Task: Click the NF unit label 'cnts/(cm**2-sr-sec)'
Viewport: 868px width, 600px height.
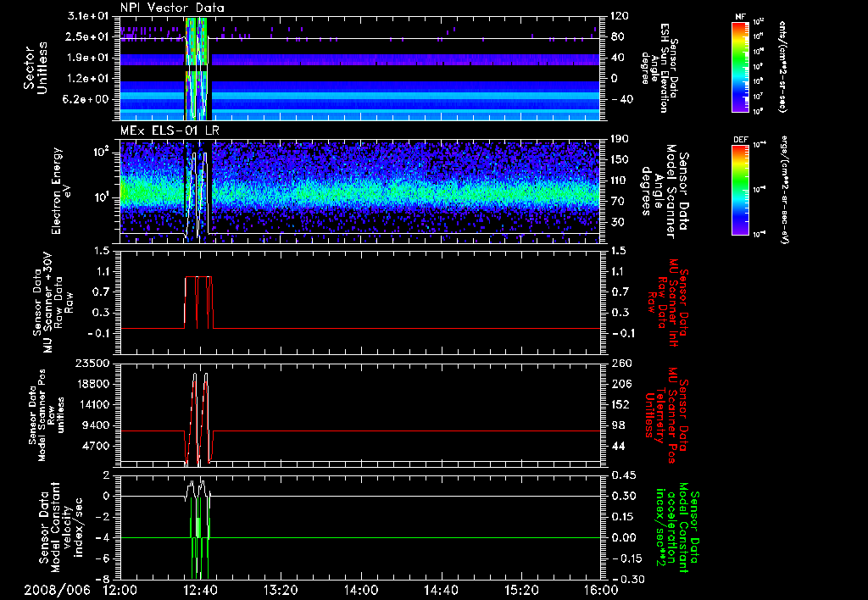Action: pyautogui.click(x=782, y=67)
